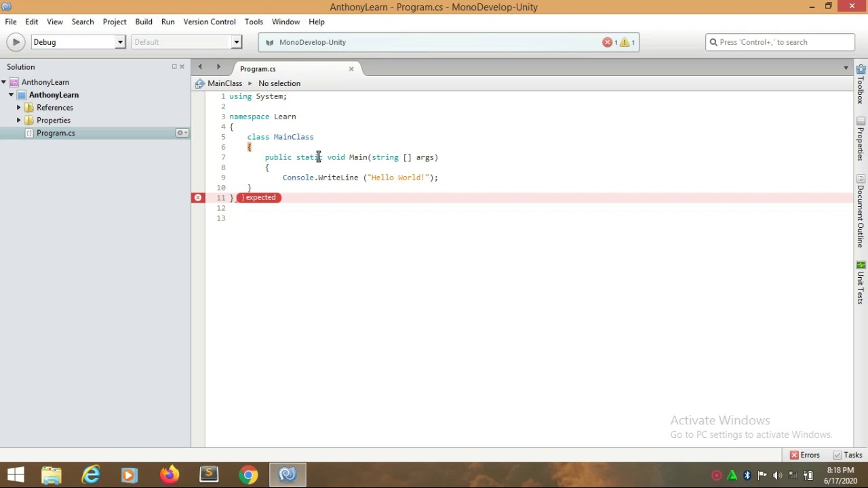The width and height of the screenshot is (868, 488).
Task: Click the search box in toolbar
Action: click(x=780, y=42)
